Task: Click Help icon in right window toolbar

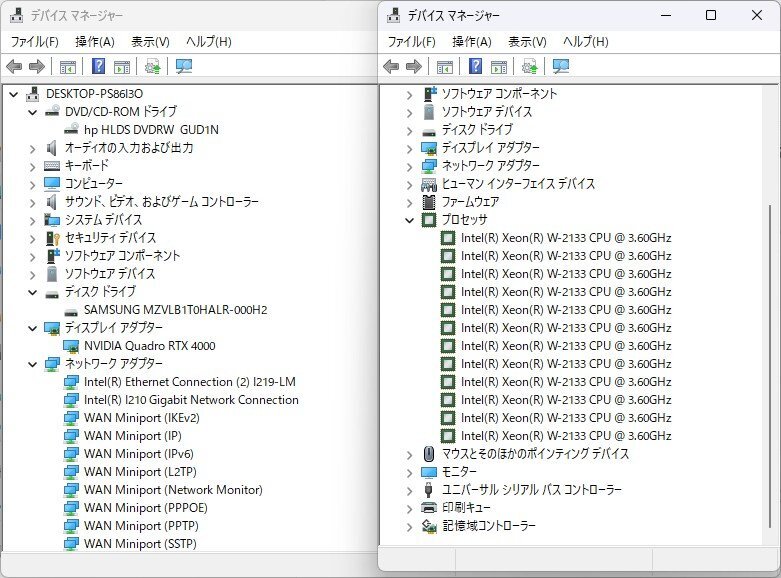Action: [476, 66]
